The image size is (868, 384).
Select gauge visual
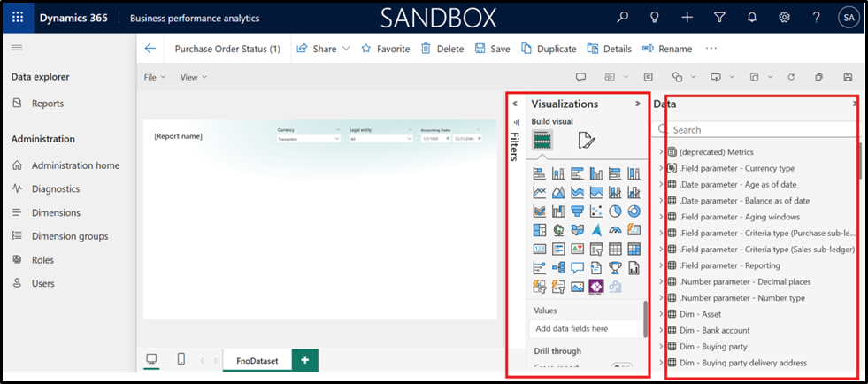click(615, 230)
